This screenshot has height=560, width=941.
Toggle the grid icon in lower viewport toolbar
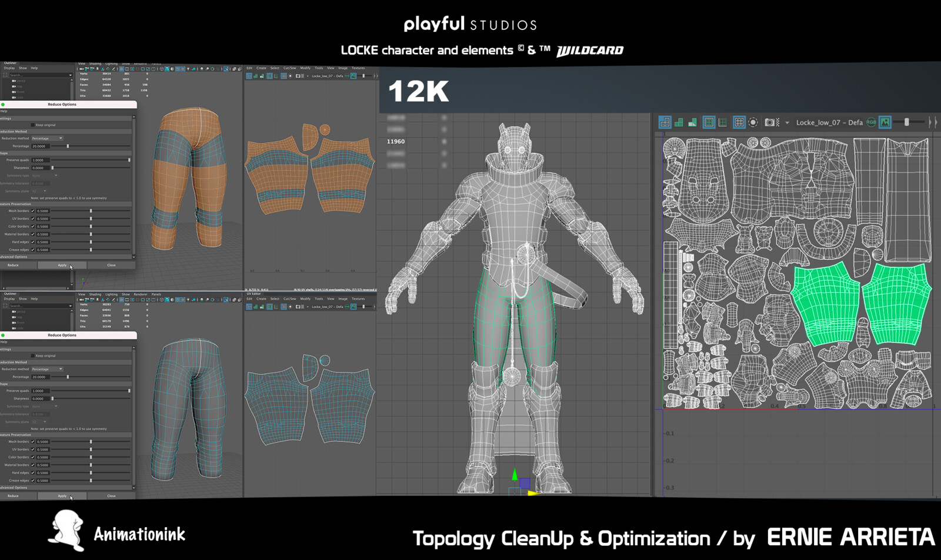pos(122,300)
